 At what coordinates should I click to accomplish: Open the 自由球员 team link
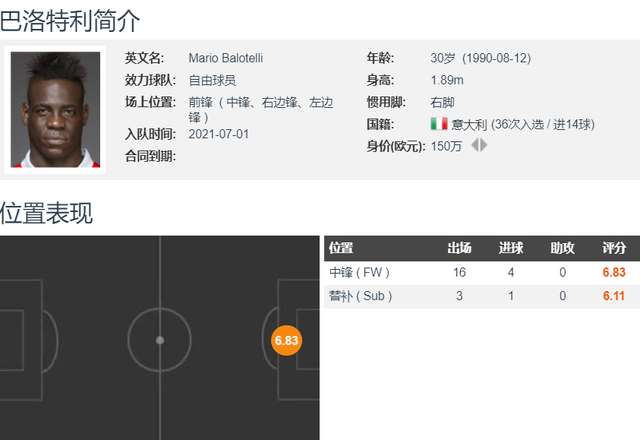pyautogui.click(x=212, y=80)
